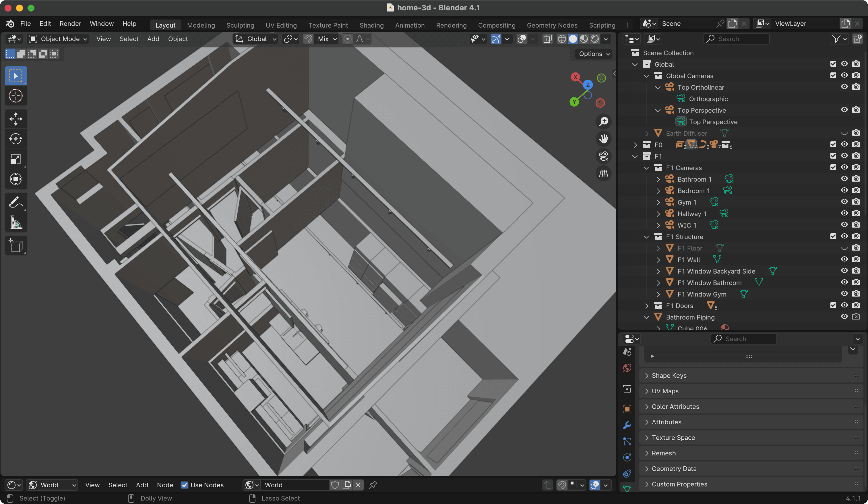Open the Modifiers wrench properties tab
Viewport: 868px width, 504px height.
[627, 425]
